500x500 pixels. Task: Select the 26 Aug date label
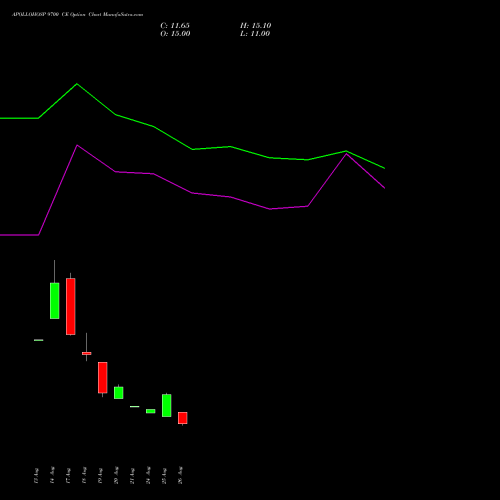pyautogui.click(x=180, y=476)
